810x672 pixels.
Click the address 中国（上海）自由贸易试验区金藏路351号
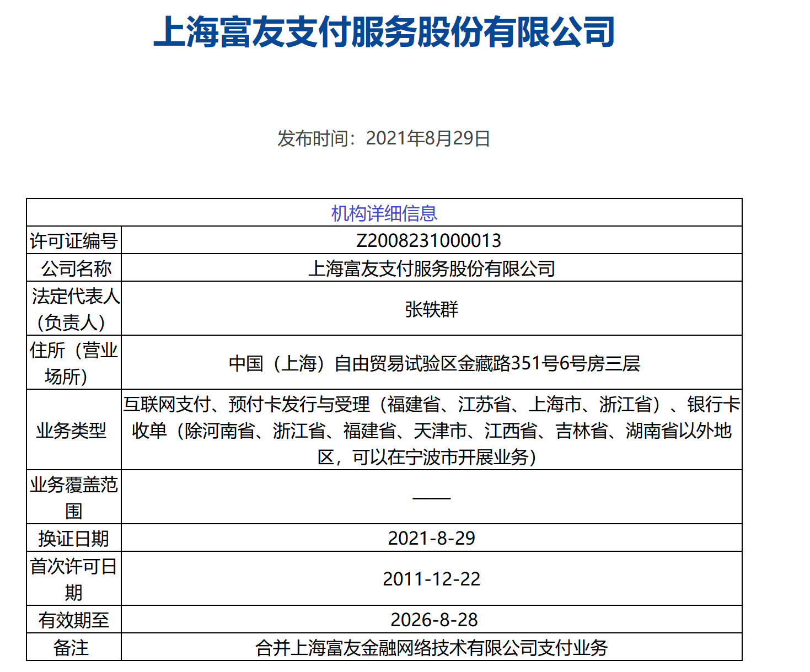click(x=434, y=363)
